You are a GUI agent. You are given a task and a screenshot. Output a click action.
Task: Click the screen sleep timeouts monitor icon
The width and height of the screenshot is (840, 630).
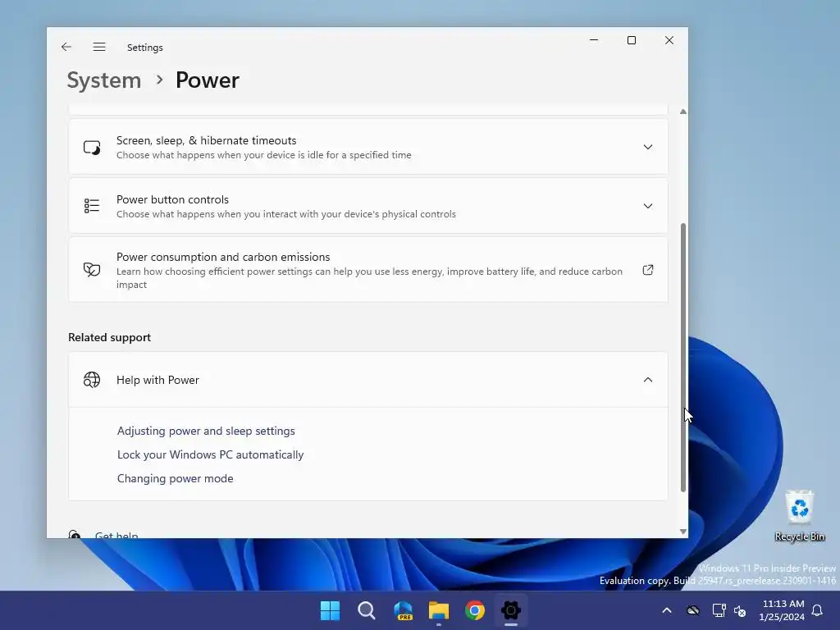point(92,148)
